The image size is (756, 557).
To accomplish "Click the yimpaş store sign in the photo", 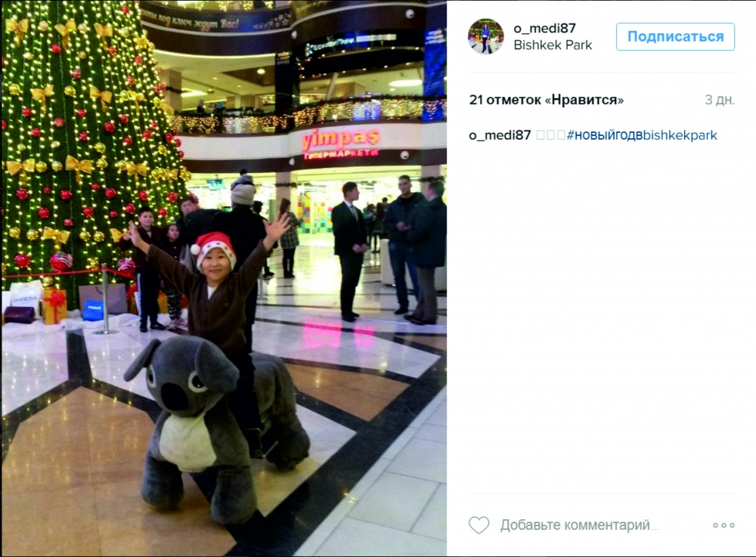I will click(340, 143).
